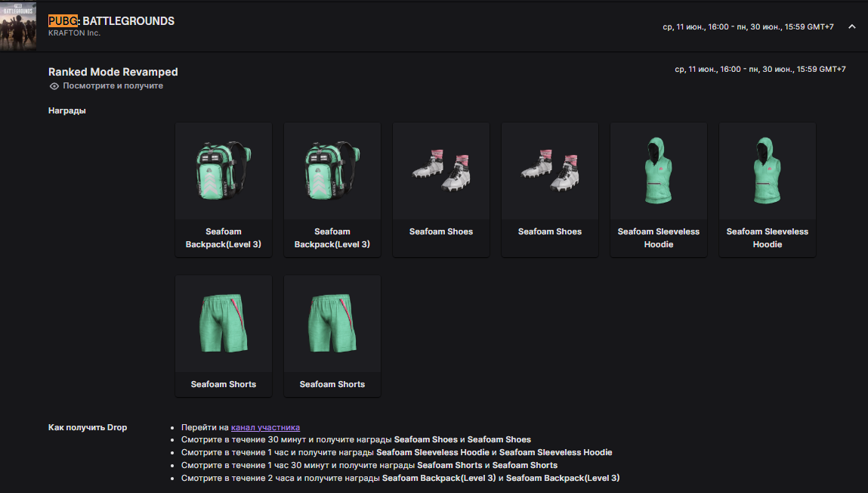This screenshot has height=493, width=868.
Task: Click the header date range beside the chevron
Action: point(748,26)
